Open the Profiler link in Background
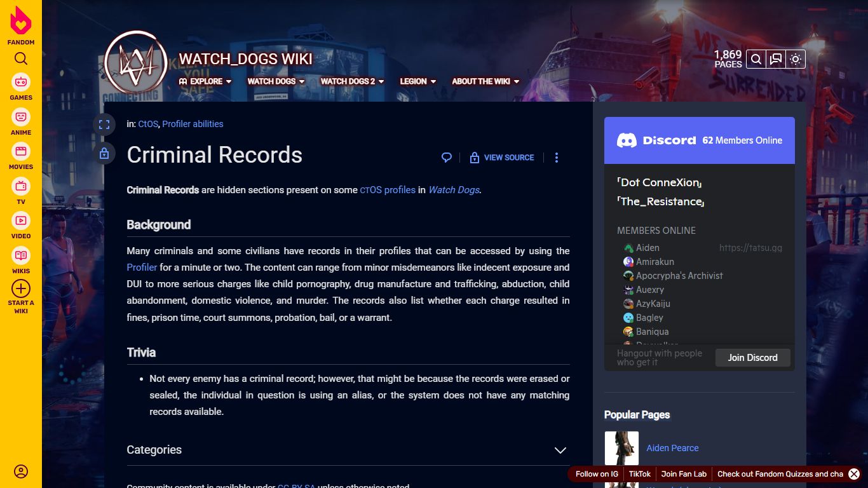This screenshot has height=488, width=868. coord(142,268)
